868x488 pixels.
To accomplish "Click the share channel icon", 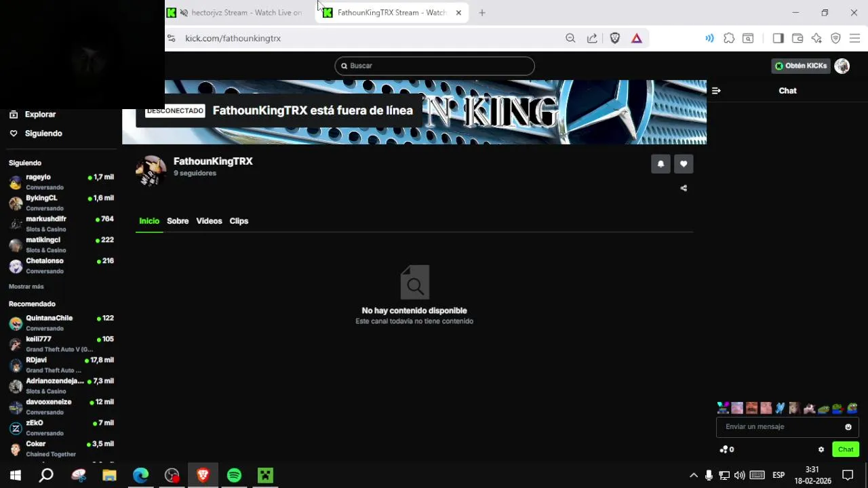I will point(684,188).
